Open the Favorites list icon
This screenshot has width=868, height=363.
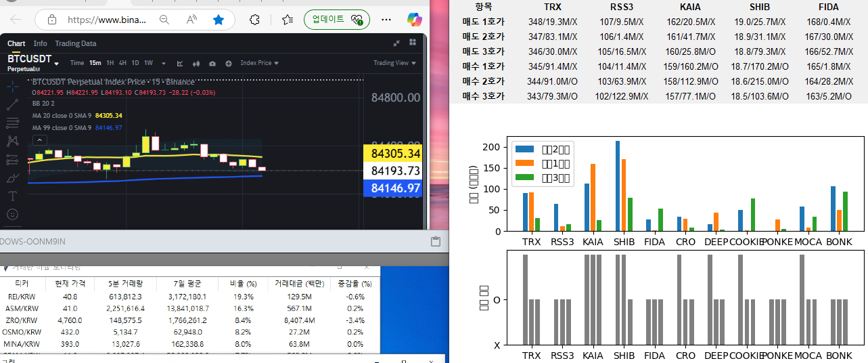point(288,20)
